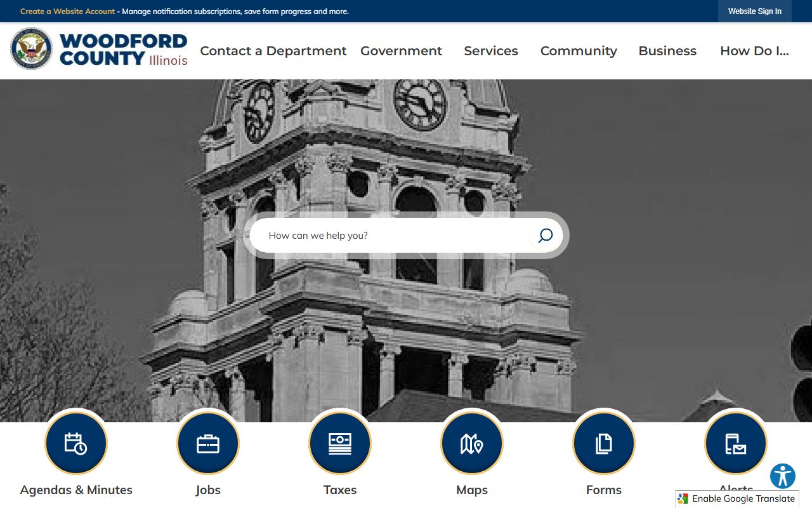This screenshot has height=508, width=812.
Task: Click the Jobs text label
Action: [x=208, y=490]
